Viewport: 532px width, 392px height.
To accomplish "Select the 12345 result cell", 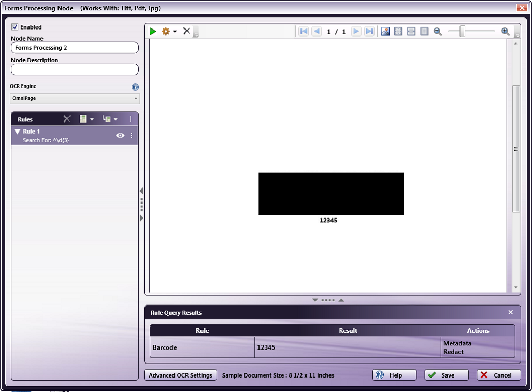I will [348, 347].
